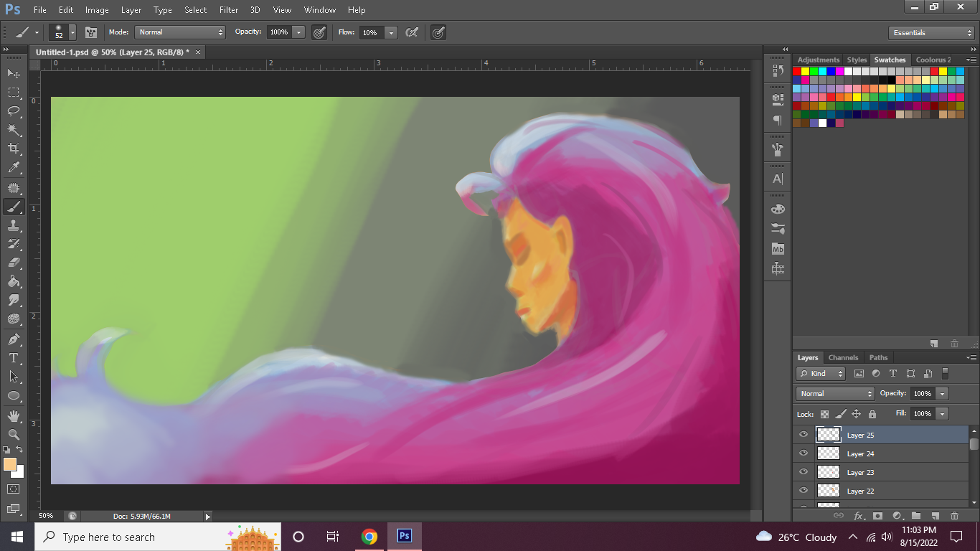This screenshot has width=980, height=551.
Task: Select the Clone Stamp tool
Action: [14, 225]
